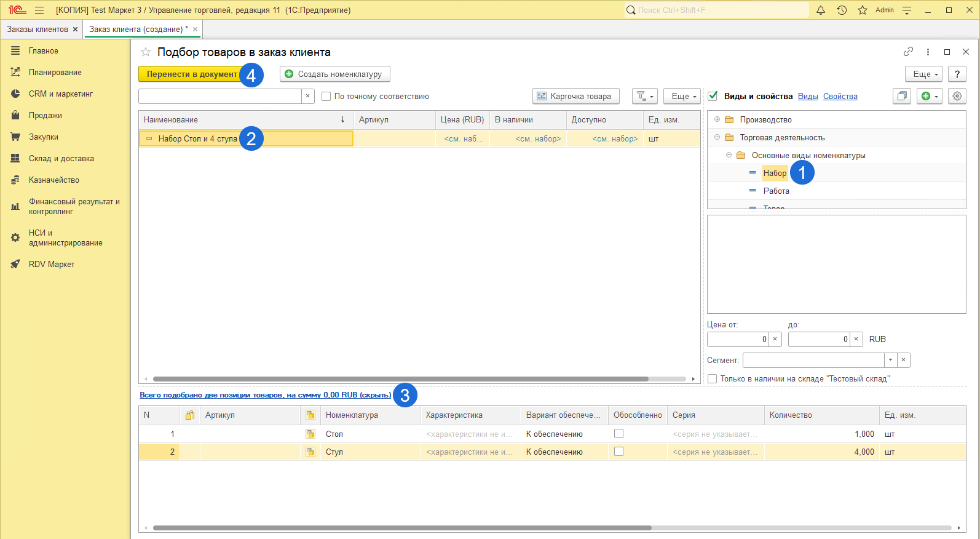The width and height of the screenshot is (980, 539).
Task: Enable Только в наличии на складе checkbox
Action: tap(713, 379)
